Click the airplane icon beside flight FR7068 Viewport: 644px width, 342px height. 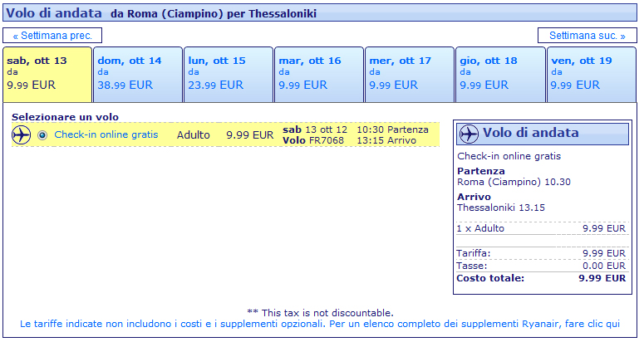[x=22, y=135]
